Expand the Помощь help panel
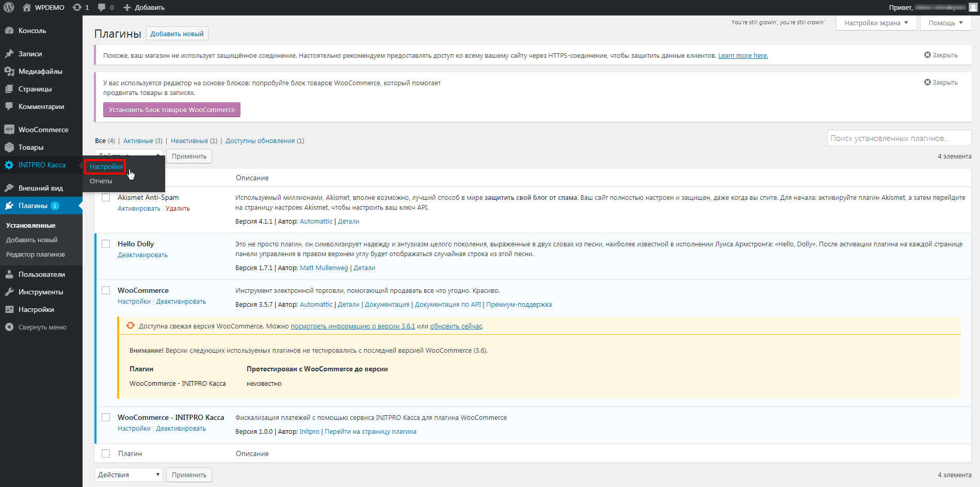Image resolution: width=980 pixels, height=487 pixels. 946,23
